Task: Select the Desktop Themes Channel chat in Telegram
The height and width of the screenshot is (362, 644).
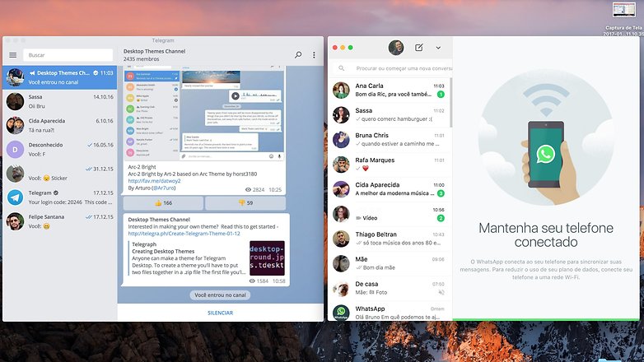Action: click(x=60, y=77)
